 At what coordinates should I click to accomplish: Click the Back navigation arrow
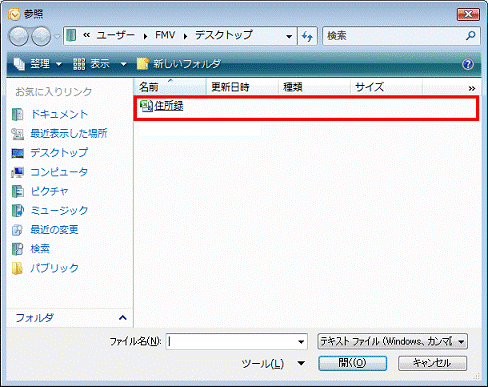point(19,36)
